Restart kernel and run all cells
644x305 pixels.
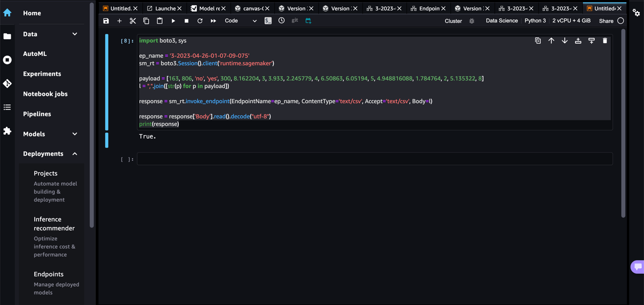click(x=213, y=21)
